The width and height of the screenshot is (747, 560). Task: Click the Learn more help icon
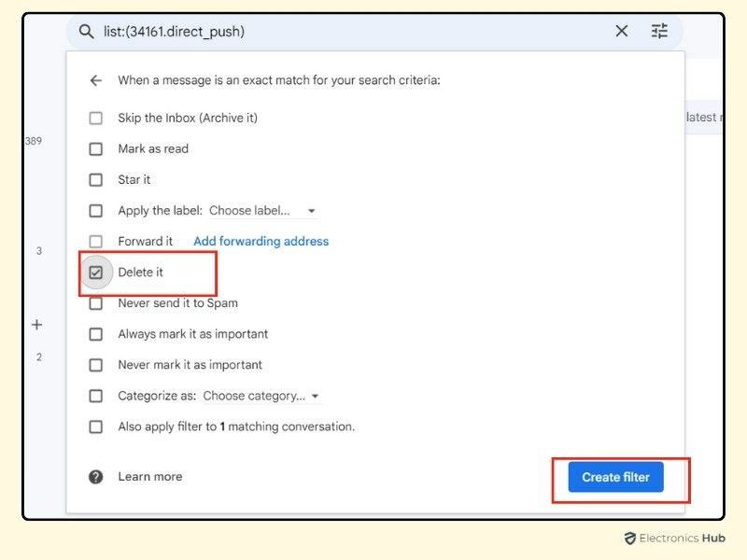96,477
